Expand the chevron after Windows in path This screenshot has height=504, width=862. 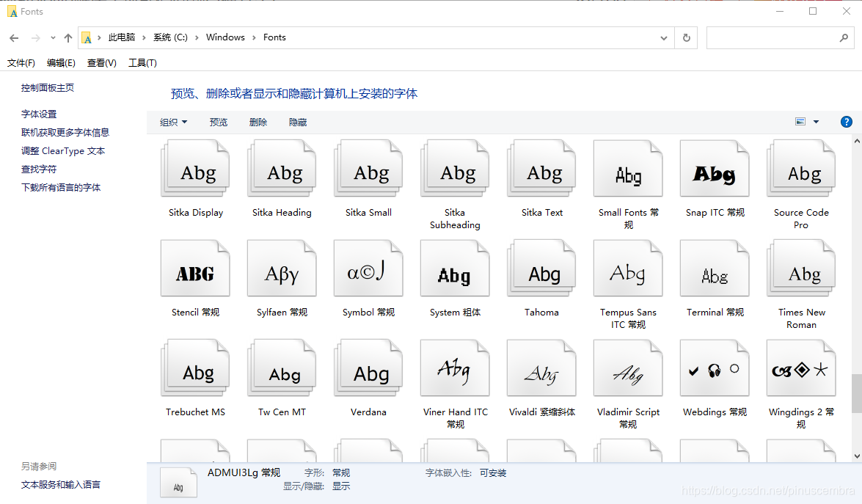pyautogui.click(x=254, y=37)
